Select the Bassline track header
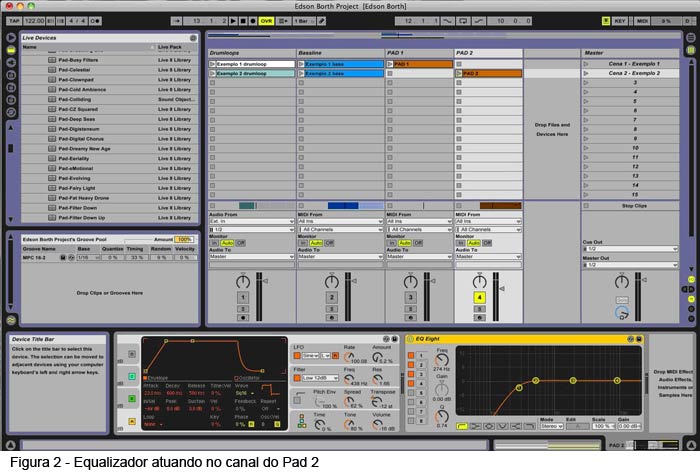Screen dimensions: 700x475 [x=341, y=53]
